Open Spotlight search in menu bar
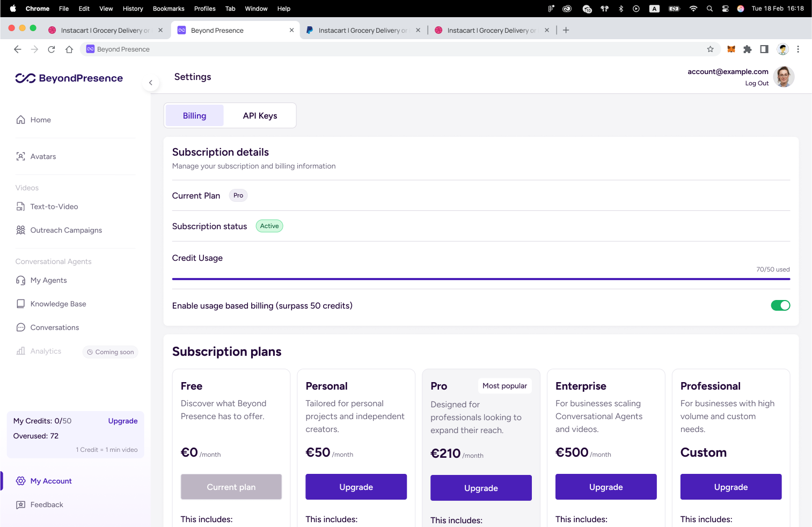 click(x=709, y=9)
